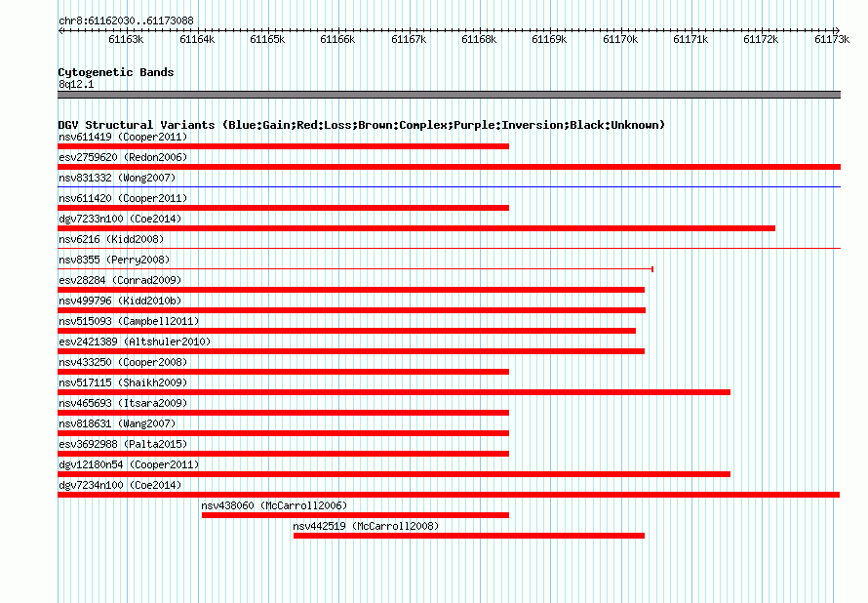
Task: Click esv3692988 (Palta2015) label
Action: (123, 444)
